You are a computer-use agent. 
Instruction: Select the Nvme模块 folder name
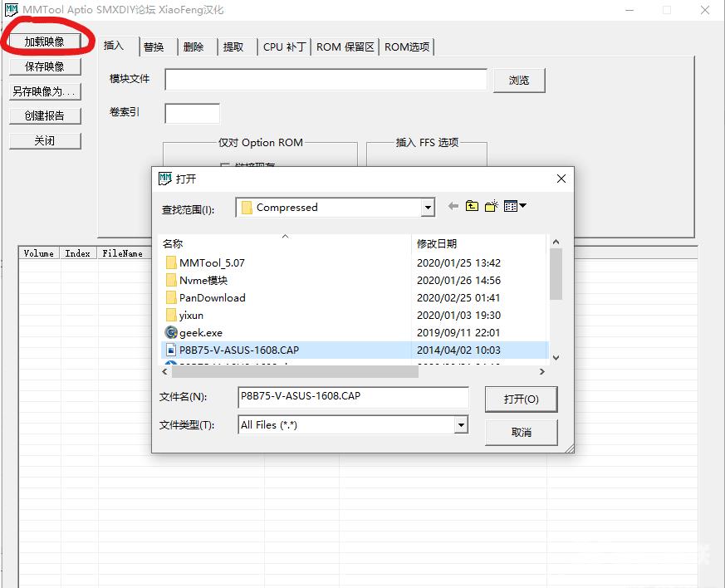pyautogui.click(x=203, y=281)
